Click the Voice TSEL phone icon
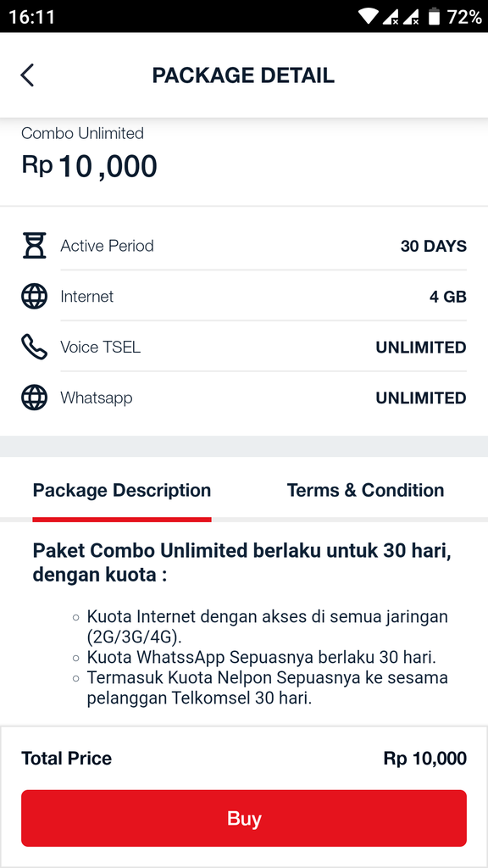The image size is (488, 868). (33, 347)
